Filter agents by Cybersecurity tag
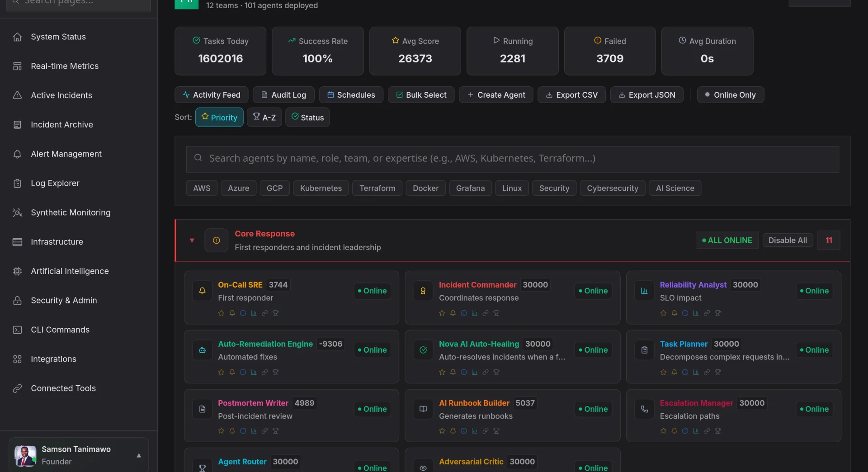The height and width of the screenshot is (472, 868). pyautogui.click(x=613, y=189)
